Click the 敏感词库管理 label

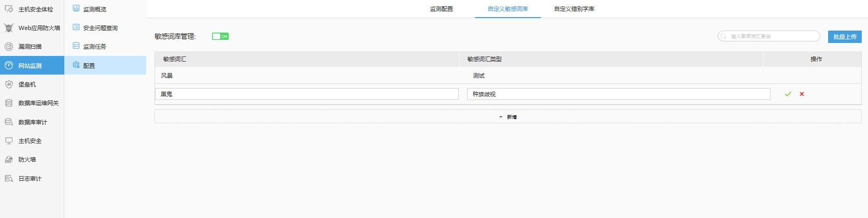175,36
